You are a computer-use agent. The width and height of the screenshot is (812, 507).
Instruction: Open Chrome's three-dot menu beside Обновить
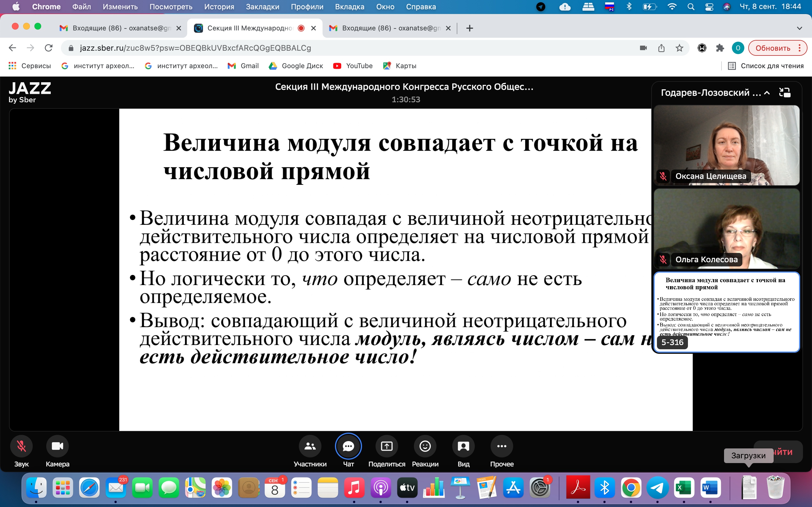pyautogui.click(x=800, y=48)
